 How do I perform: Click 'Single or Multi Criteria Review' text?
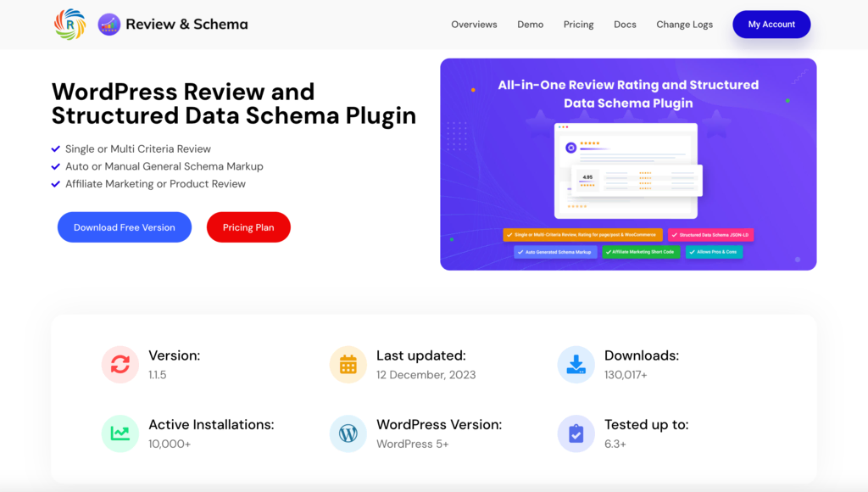138,149
